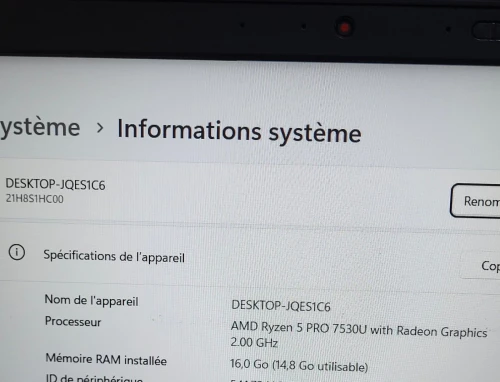Select the DESKTOP-JQES1C6 header device name
The height and width of the screenshot is (382, 500).
pyautogui.click(x=55, y=184)
